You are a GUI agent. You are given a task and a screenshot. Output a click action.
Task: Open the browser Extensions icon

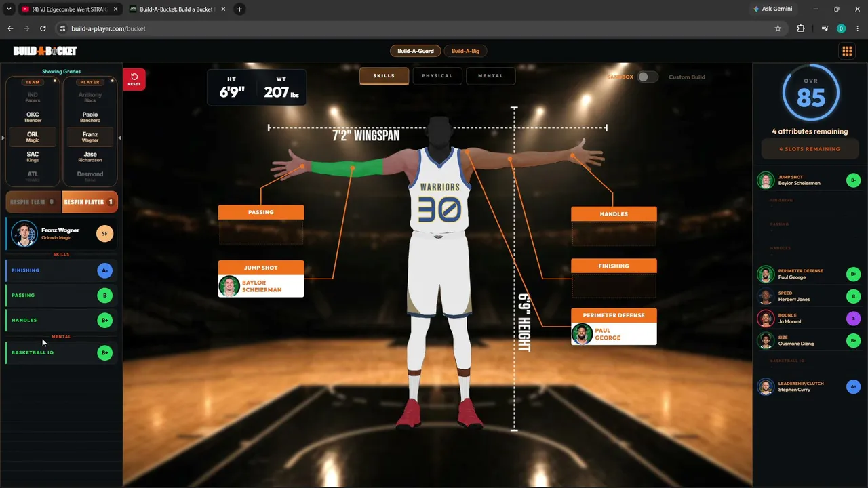click(x=801, y=28)
